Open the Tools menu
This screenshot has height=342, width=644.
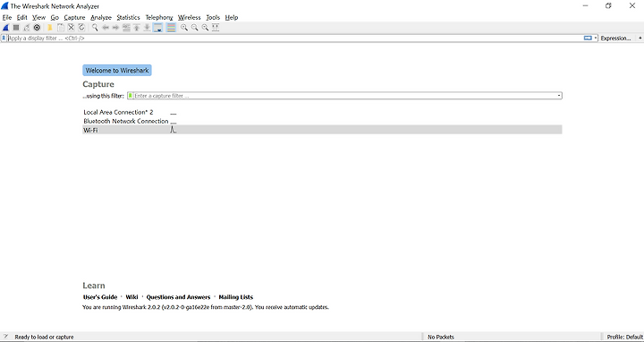tap(213, 17)
